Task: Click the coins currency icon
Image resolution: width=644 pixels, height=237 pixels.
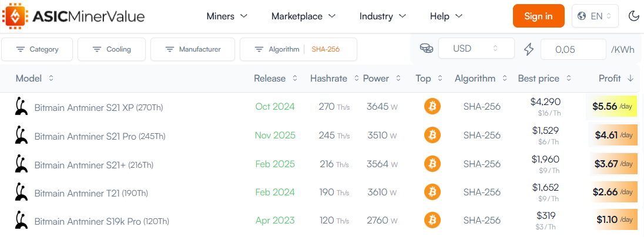Action: point(427,48)
